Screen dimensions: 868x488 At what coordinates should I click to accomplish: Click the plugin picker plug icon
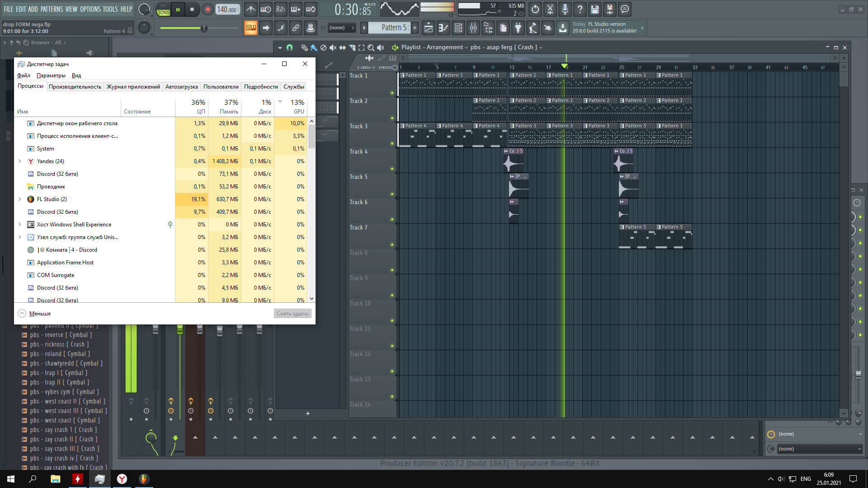pyautogui.click(x=518, y=28)
